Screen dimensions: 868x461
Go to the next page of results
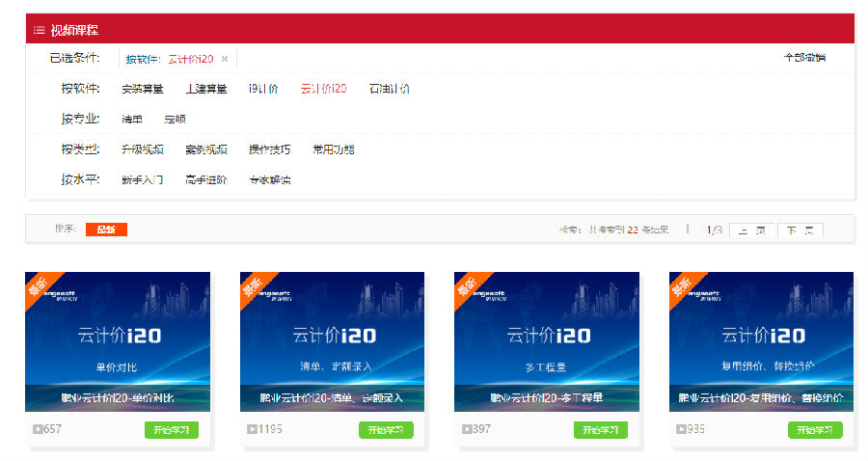(800, 230)
